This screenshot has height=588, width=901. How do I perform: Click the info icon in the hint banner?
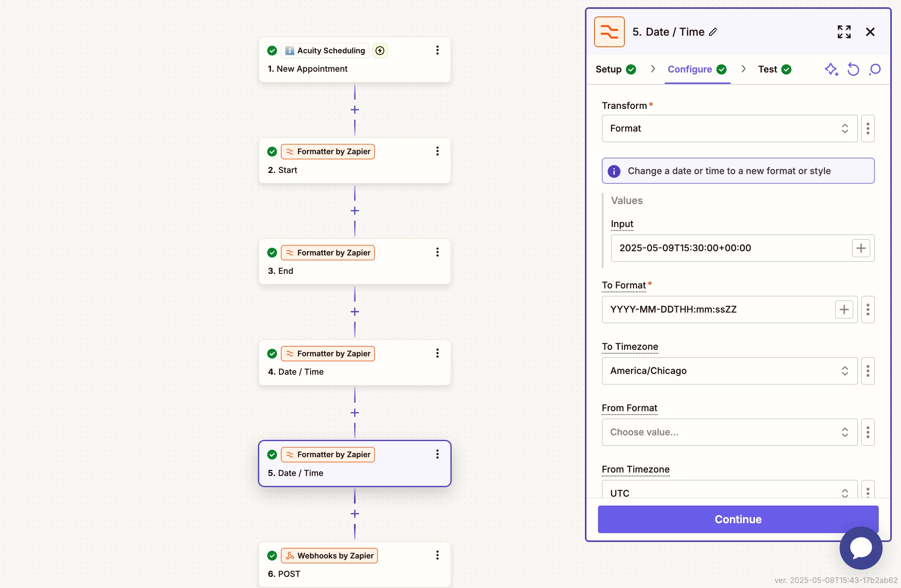[x=614, y=171]
